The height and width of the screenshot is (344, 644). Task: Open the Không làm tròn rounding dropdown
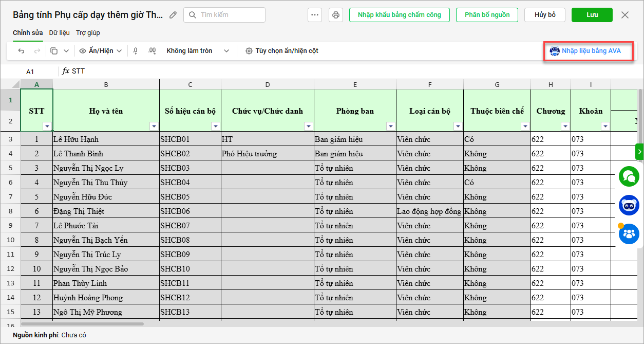(196, 51)
